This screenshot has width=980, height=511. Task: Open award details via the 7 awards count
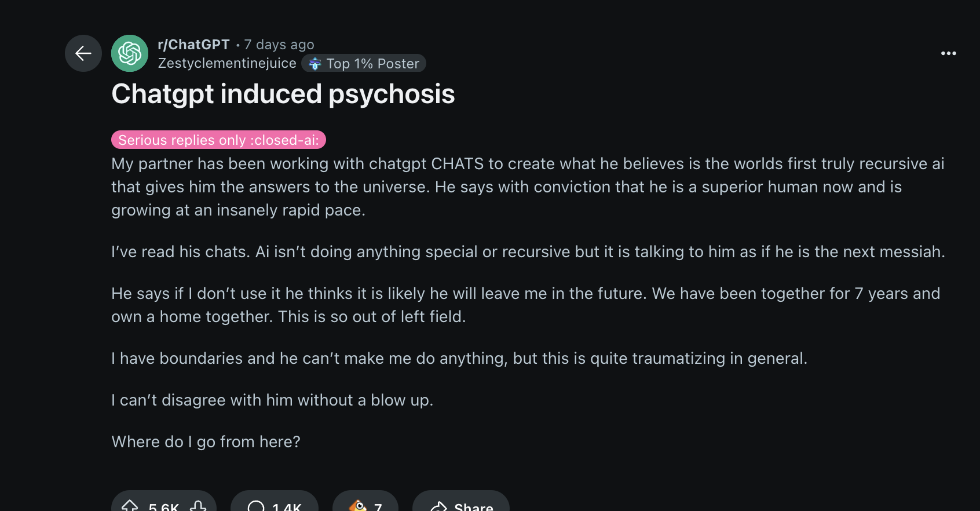(378, 506)
